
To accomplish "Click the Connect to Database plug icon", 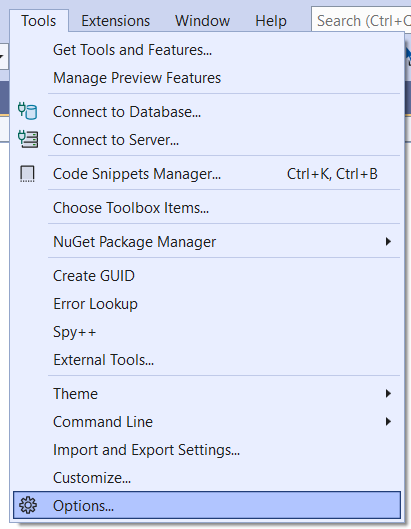I will tap(28, 111).
